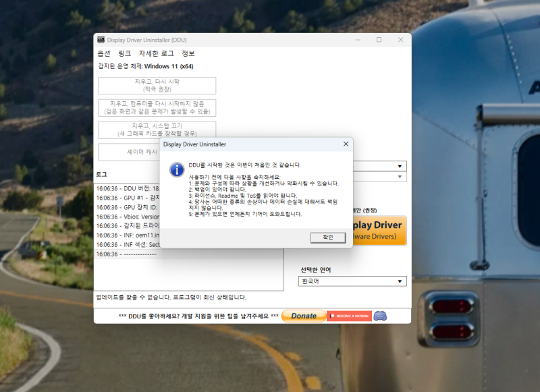This screenshot has height=392, width=540.
Task: Select log row 'DDU 버전'
Action: (128, 189)
